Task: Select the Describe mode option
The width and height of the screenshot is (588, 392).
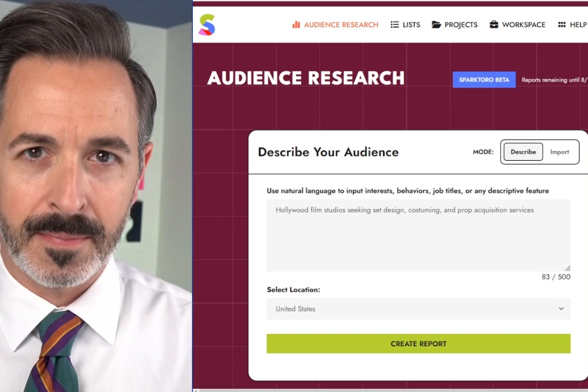Action: (x=523, y=152)
